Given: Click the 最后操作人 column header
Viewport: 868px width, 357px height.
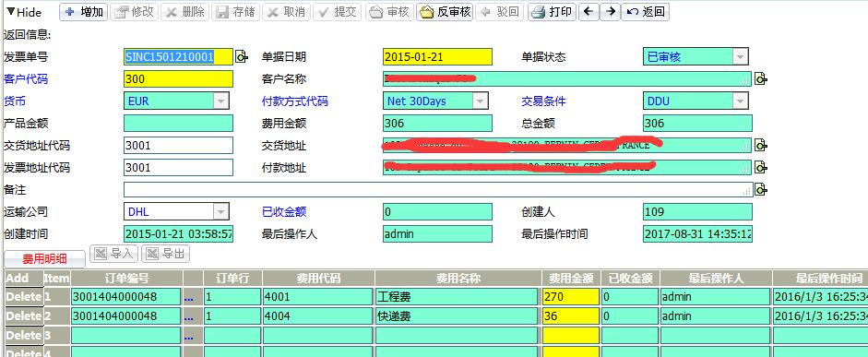Looking at the screenshot, I should (717, 278).
